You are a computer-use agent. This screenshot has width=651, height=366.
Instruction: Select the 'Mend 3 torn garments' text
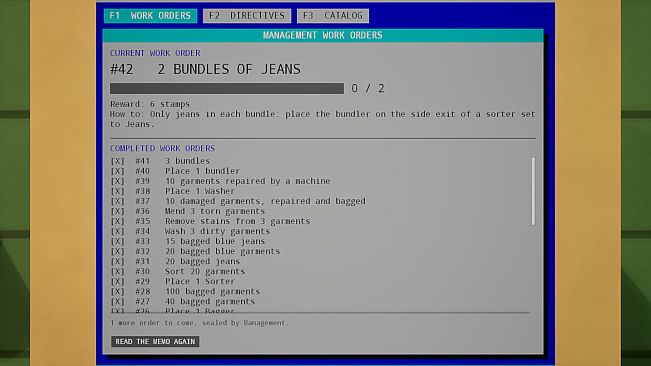coord(215,211)
